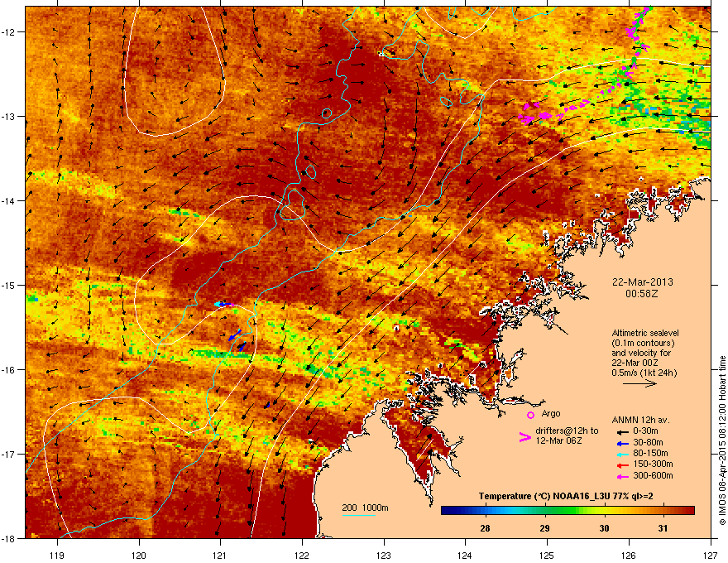Click the red 150-300m arrow in legend
Viewport: 728px width, 563px height.
pyautogui.click(x=622, y=465)
